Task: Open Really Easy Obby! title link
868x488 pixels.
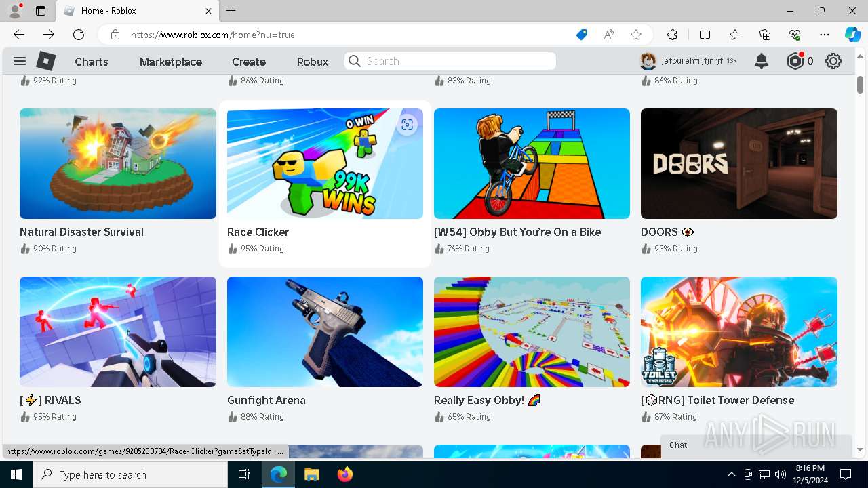Action: (x=487, y=400)
